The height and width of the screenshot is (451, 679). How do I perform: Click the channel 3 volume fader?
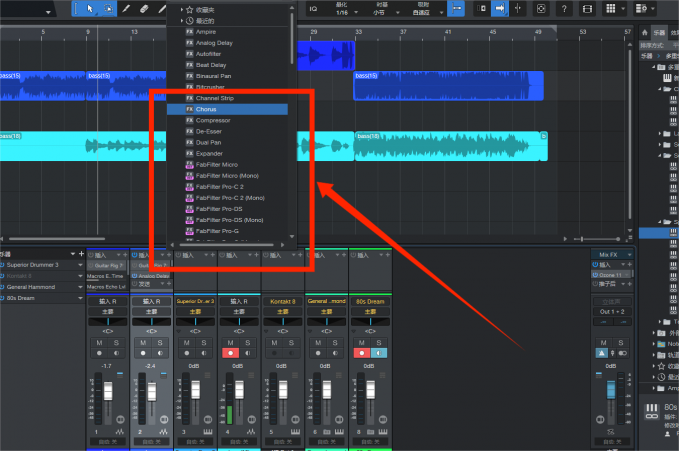[194, 391]
